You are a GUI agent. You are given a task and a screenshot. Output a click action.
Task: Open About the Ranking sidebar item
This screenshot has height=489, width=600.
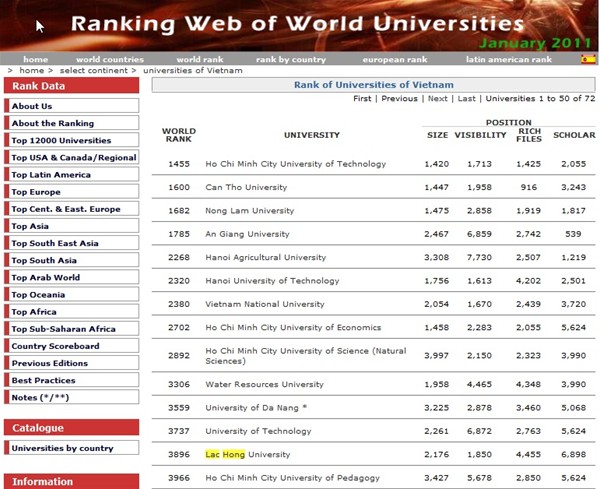click(52, 123)
